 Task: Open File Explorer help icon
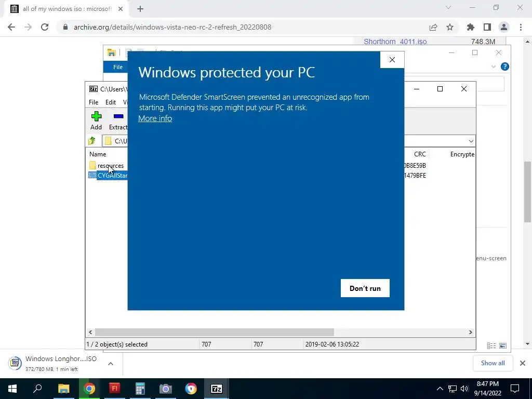coord(505,66)
